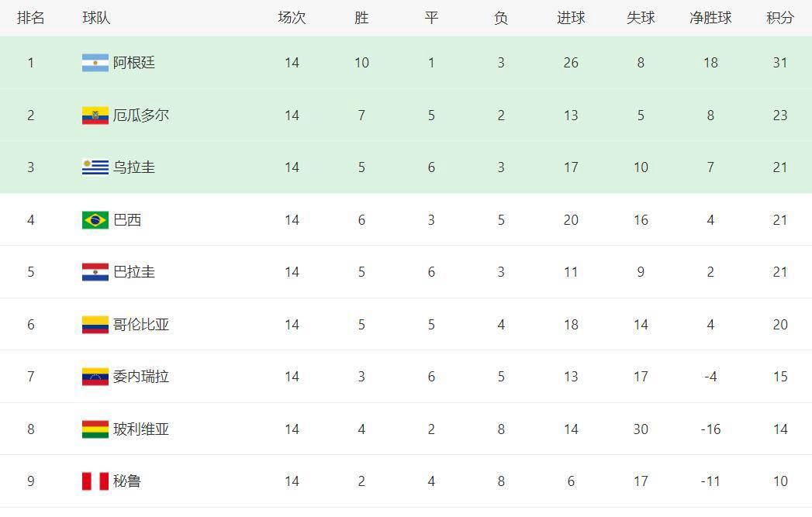812x517 pixels.
Task: Click the Brazil flag icon
Action: tap(95, 220)
